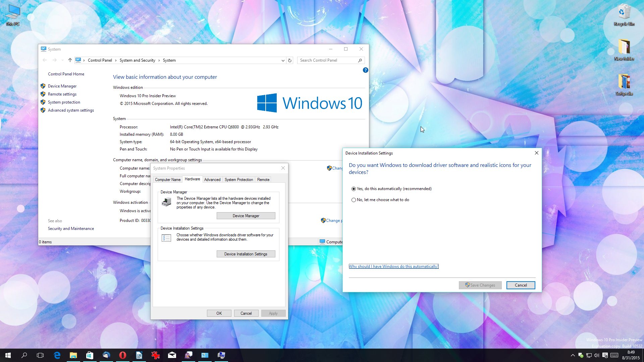Image resolution: width=644 pixels, height=362 pixels.
Task: Click the search magnifier in Control Panel
Action: point(360,60)
